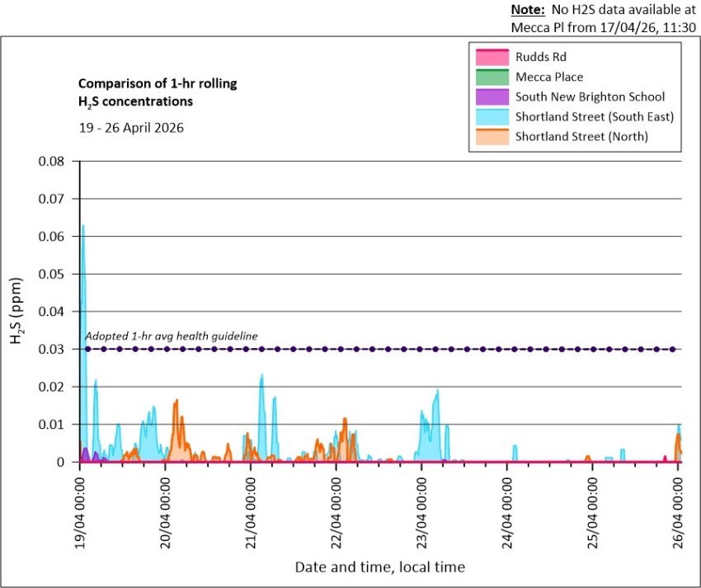Screen dimensions: 701x588
Task: Click the 'Adopted 1-hr avg health guideline' label
Action: [x=172, y=336]
